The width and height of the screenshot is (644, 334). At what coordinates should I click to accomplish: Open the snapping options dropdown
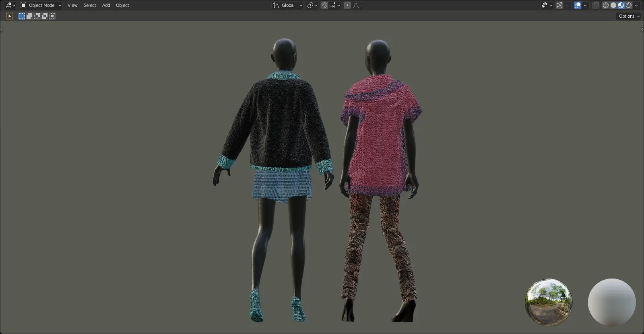(x=335, y=5)
